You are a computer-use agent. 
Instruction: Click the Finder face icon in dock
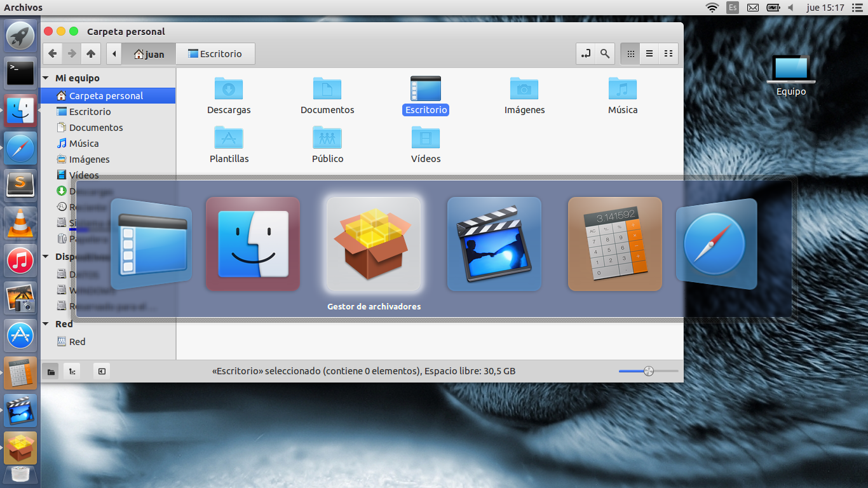(x=20, y=111)
